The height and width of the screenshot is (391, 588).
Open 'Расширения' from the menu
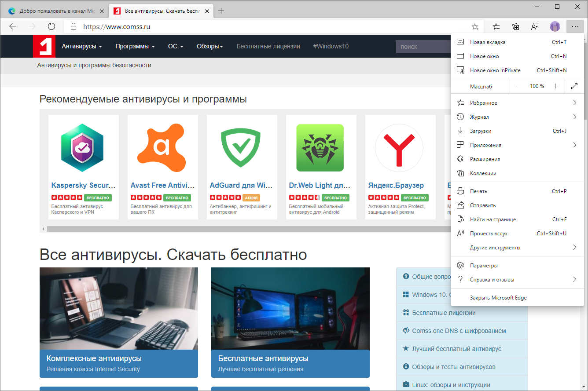pos(517,159)
